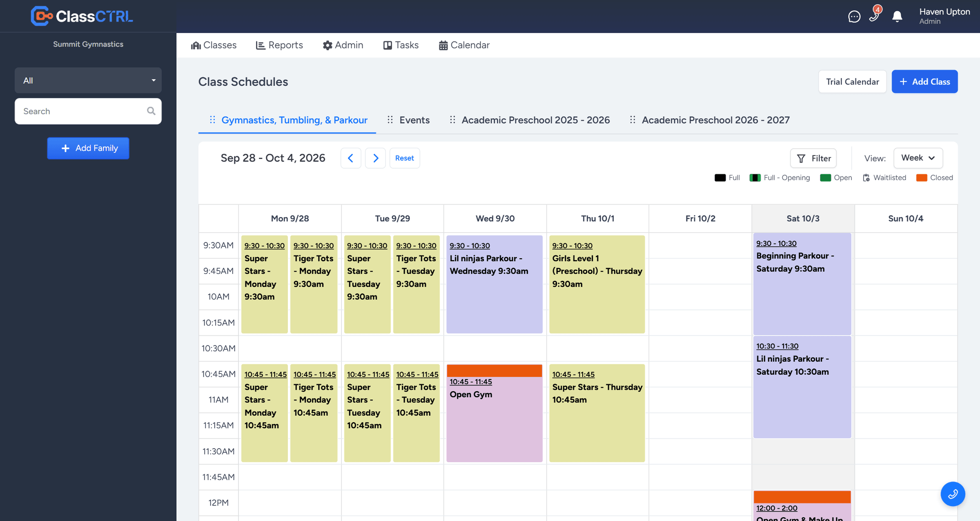Viewport: 980px width, 521px height.
Task: Click the ClassCTRL logo
Action: tap(82, 16)
